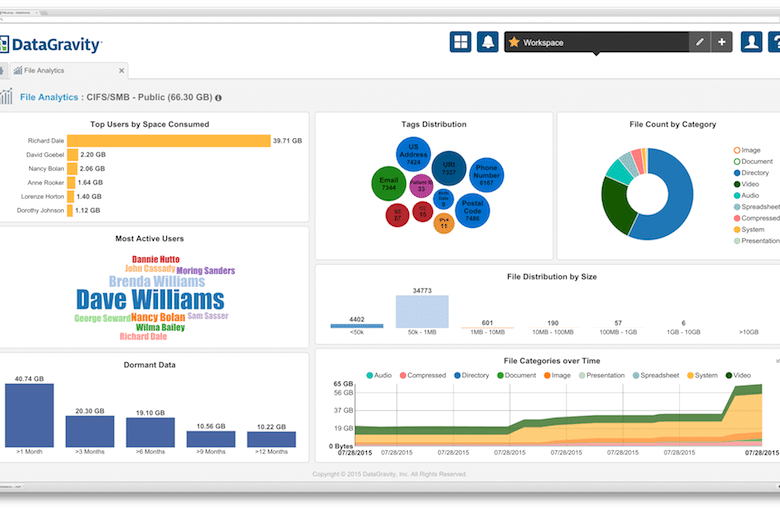Screen dimensions: 780x510
Task: Toggle Compressed series in Categories over Time
Action: [423, 375]
